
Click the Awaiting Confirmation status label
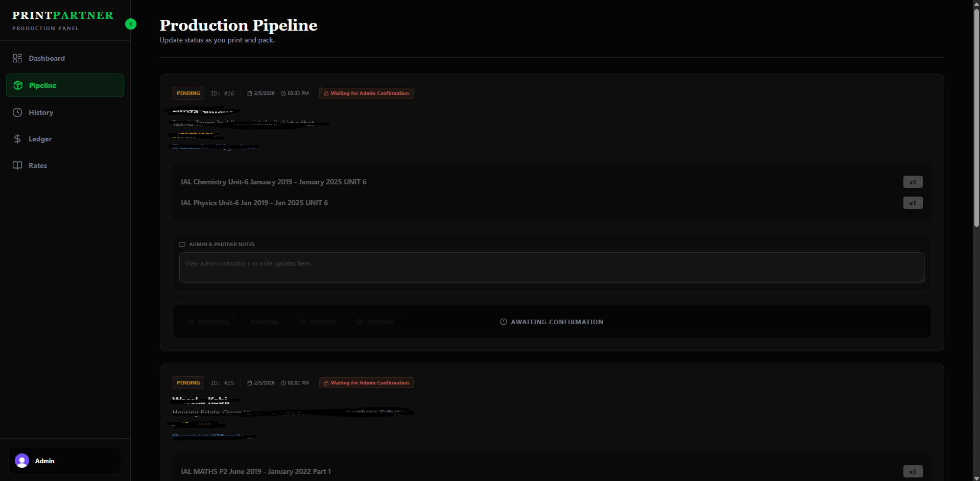[x=557, y=322]
